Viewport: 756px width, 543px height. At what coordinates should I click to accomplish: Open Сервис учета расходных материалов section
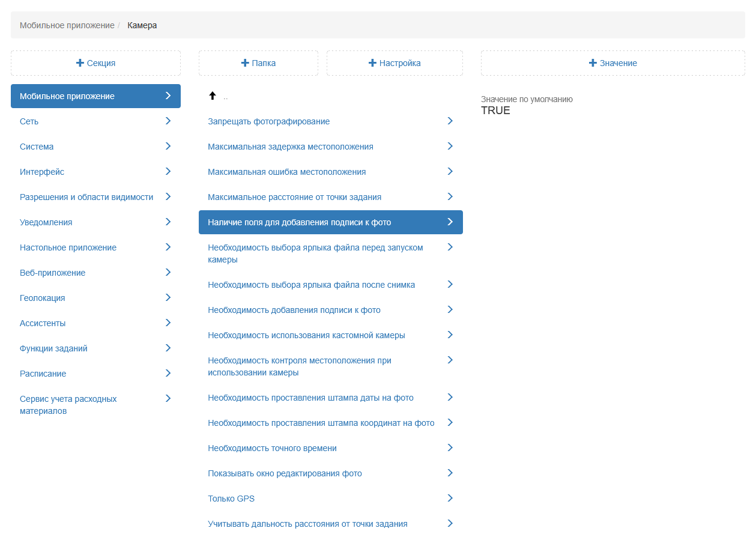pos(68,405)
